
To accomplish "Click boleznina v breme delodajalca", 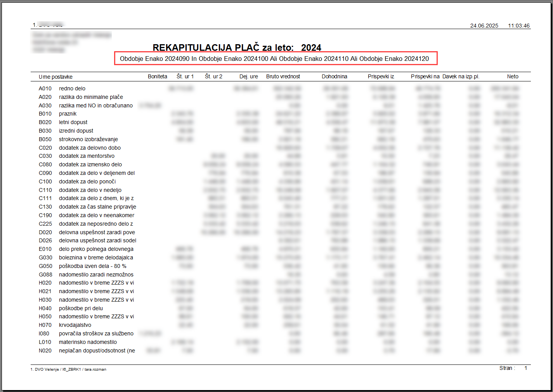I will 96,257.
